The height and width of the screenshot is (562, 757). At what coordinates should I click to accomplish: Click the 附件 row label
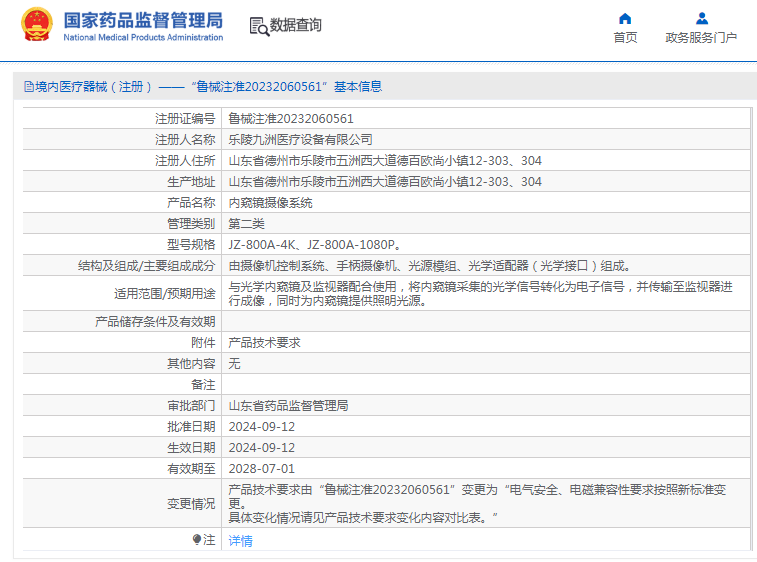click(203, 343)
